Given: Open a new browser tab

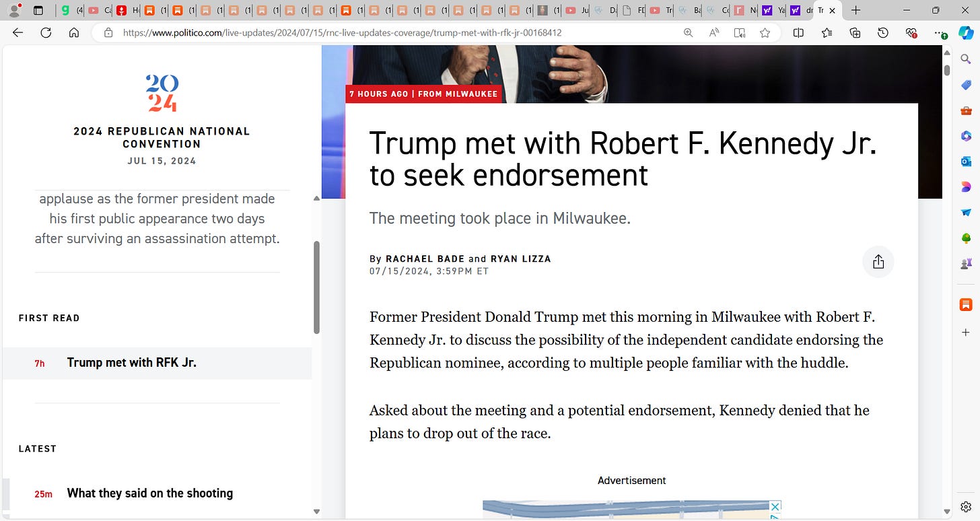Looking at the screenshot, I should tap(855, 10).
